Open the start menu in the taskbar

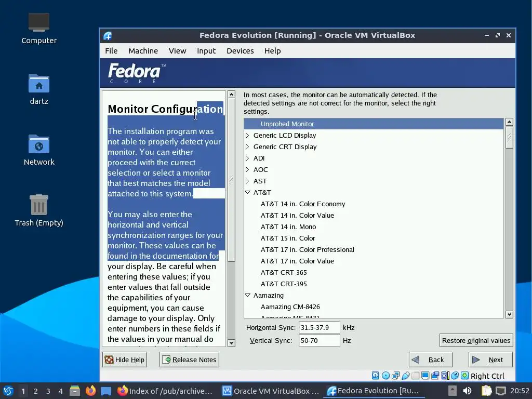point(8,391)
